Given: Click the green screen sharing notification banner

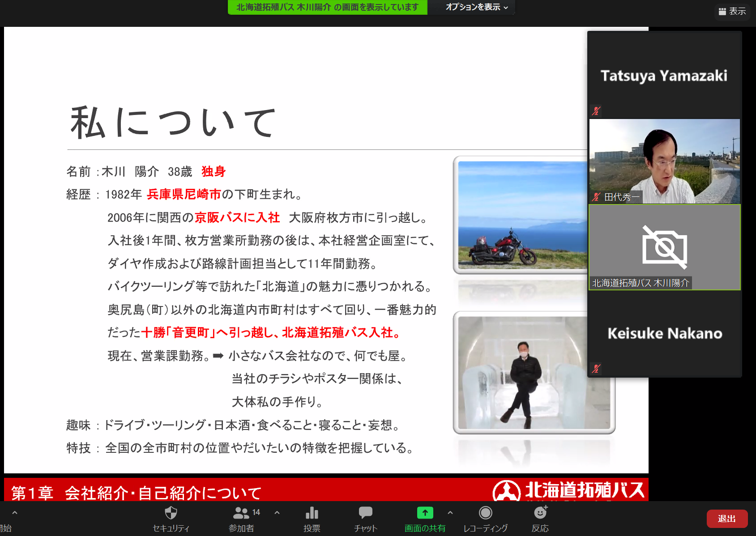Looking at the screenshot, I should coord(327,7).
